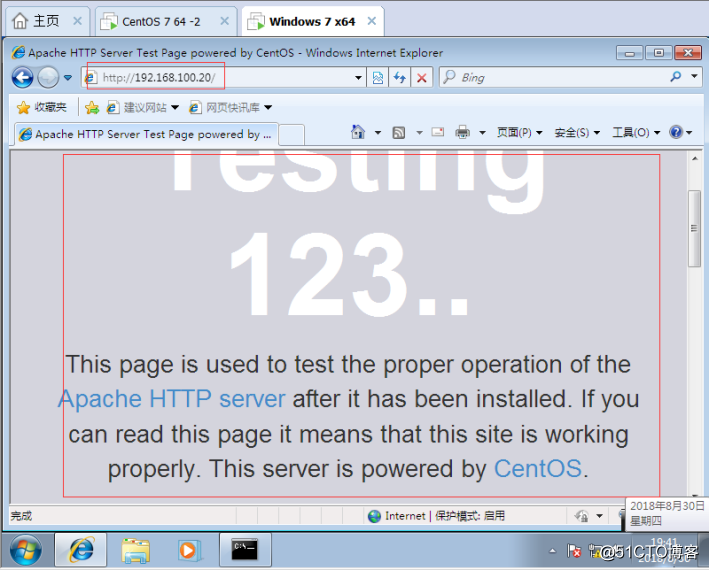Close the CentOS 7 64 -2 tab
This screenshot has height=571, width=709.
224,21
